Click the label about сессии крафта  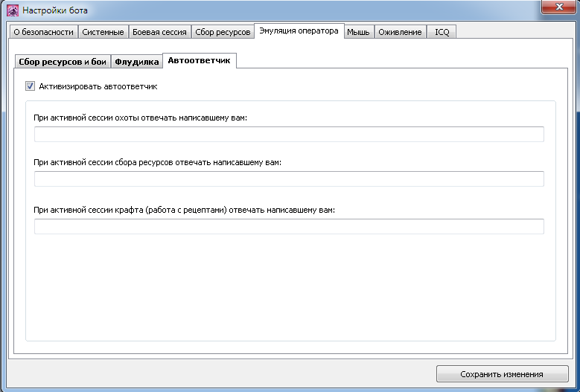point(184,210)
